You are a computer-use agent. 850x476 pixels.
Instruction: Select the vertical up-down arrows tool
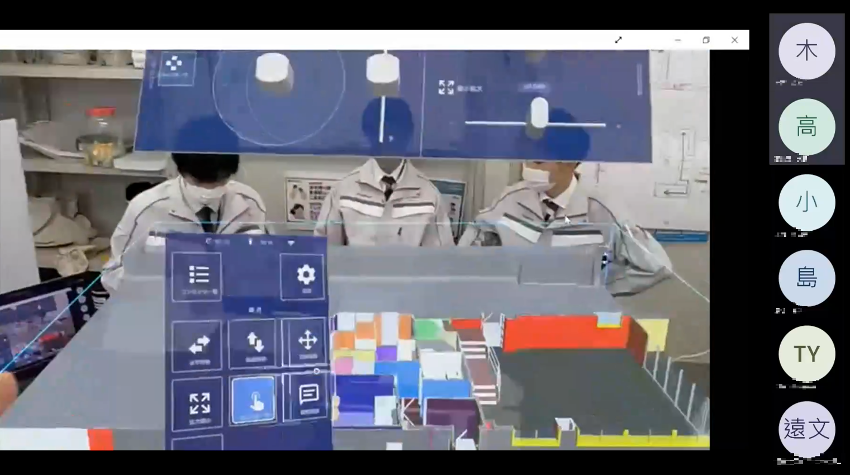(x=252, y=342)
